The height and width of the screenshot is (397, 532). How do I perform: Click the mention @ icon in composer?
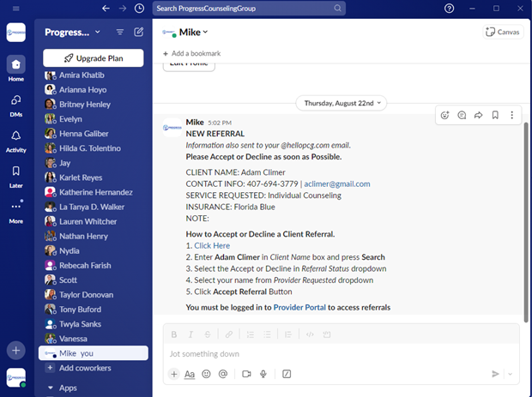click(x=223, y=374)
